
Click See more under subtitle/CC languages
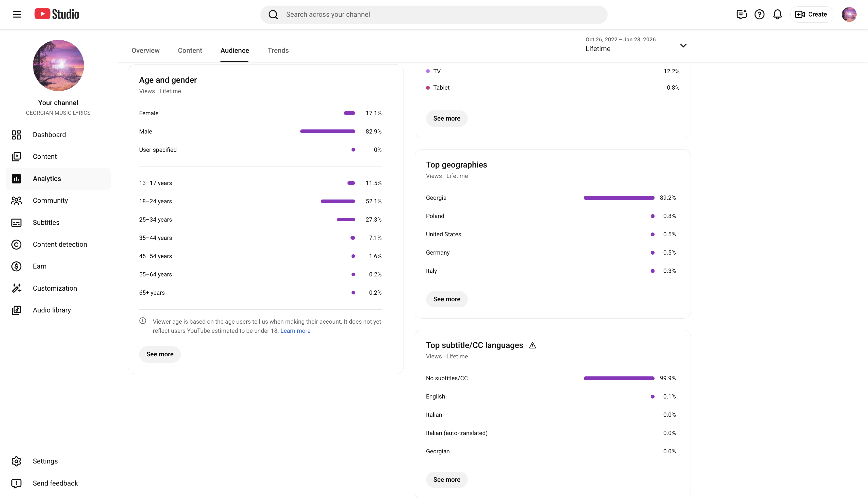(x=447, y=480)
